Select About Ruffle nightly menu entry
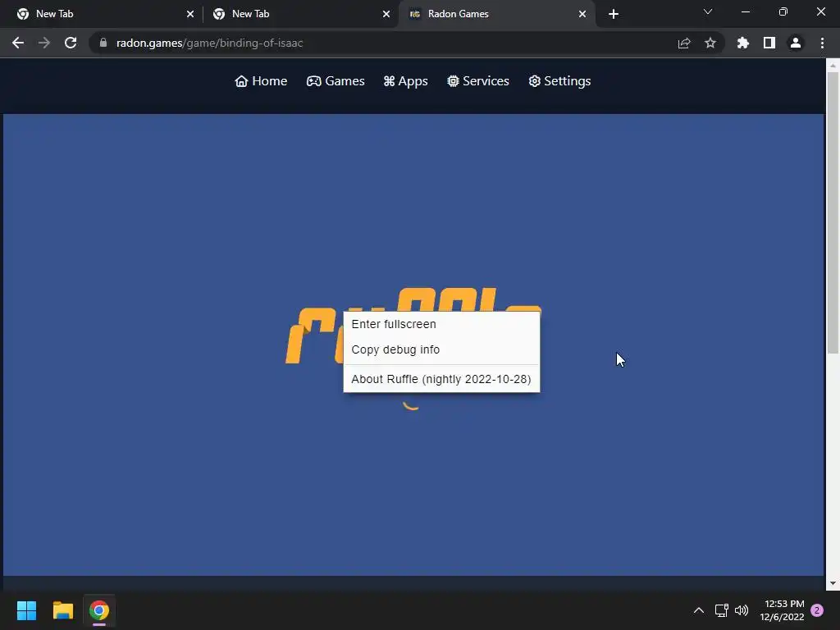Screen dimensions: 840x630 pyautogui.click(x=441, y=379)
